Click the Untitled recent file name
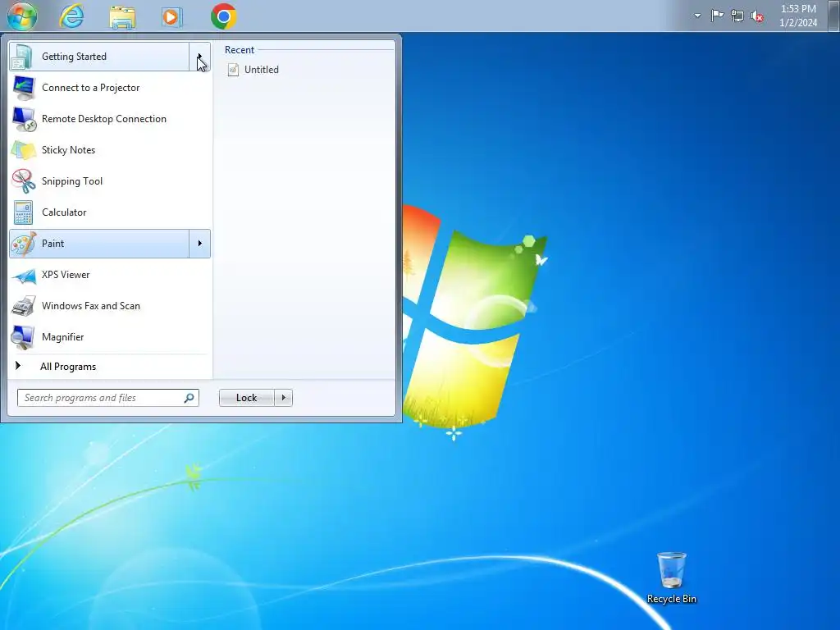Screen dimensions: 840x630 point(262,70)
